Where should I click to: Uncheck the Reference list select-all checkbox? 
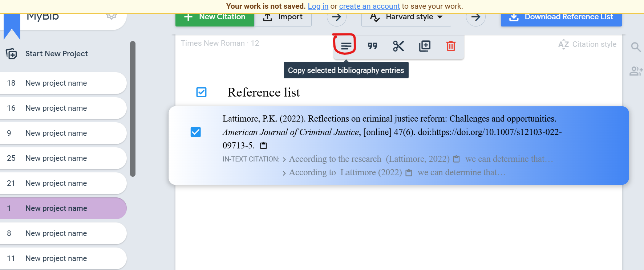pos(201,92)
